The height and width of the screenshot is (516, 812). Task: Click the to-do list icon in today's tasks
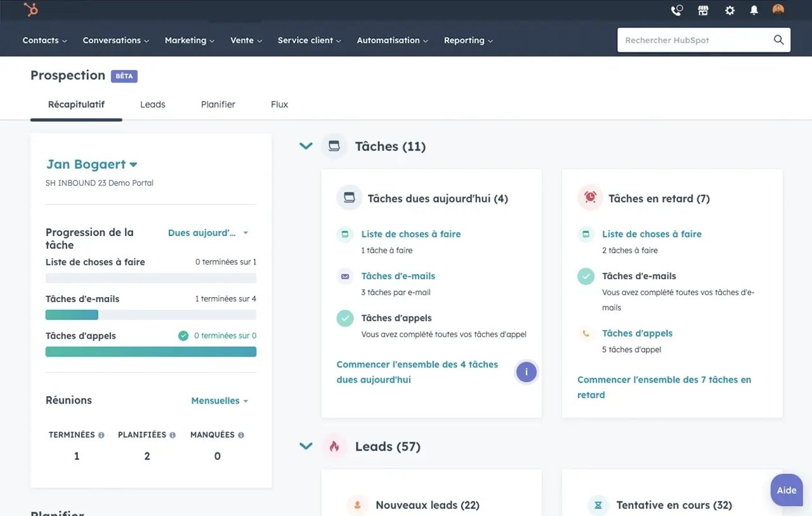(345, 234)
